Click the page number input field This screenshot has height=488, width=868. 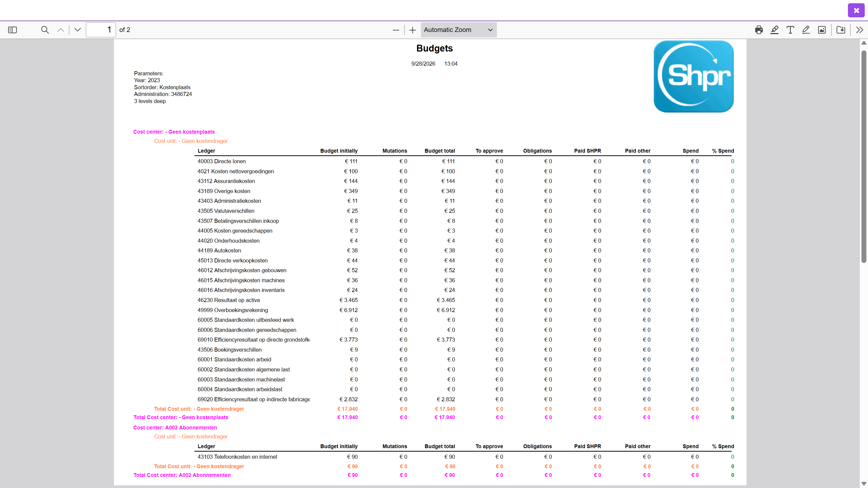tap(101, 30)
